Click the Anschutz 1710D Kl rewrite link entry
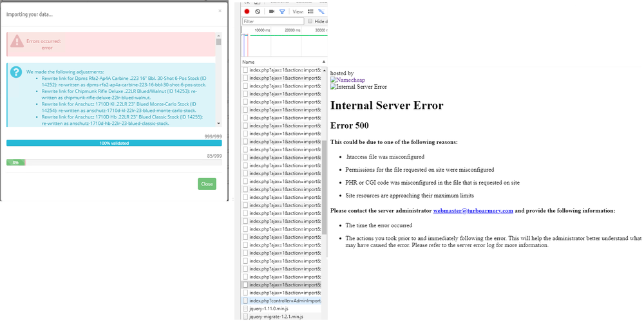This screenshot has height=325, width=644. [x=118, y=107]
